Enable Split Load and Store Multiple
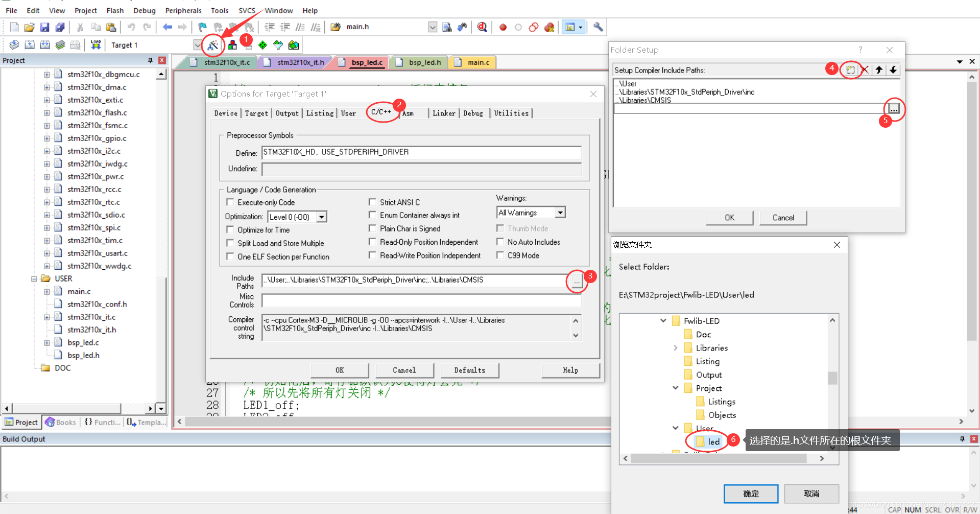This screenshot has width=980, height=514. tap(230, 243)
